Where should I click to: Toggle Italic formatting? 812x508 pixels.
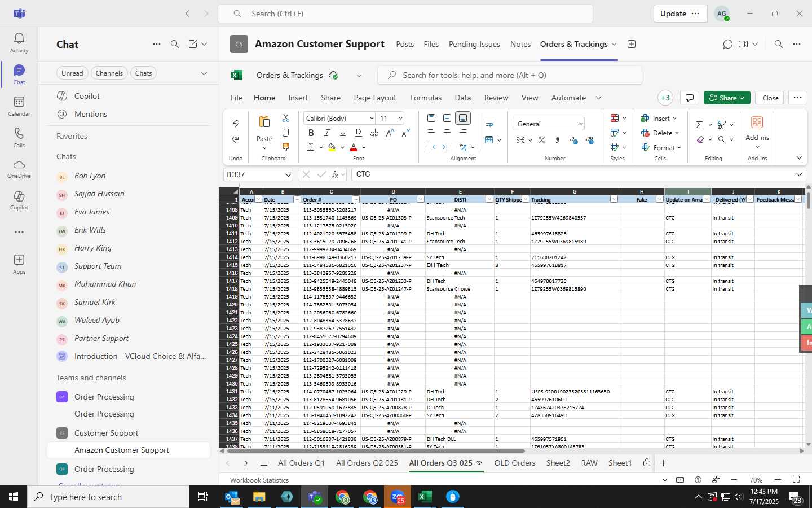tap(326, 133)
